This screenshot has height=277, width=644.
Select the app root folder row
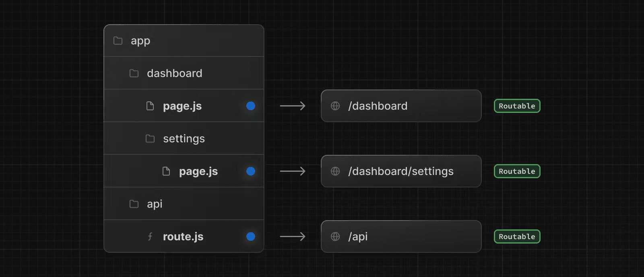click(x=184, y=41)
